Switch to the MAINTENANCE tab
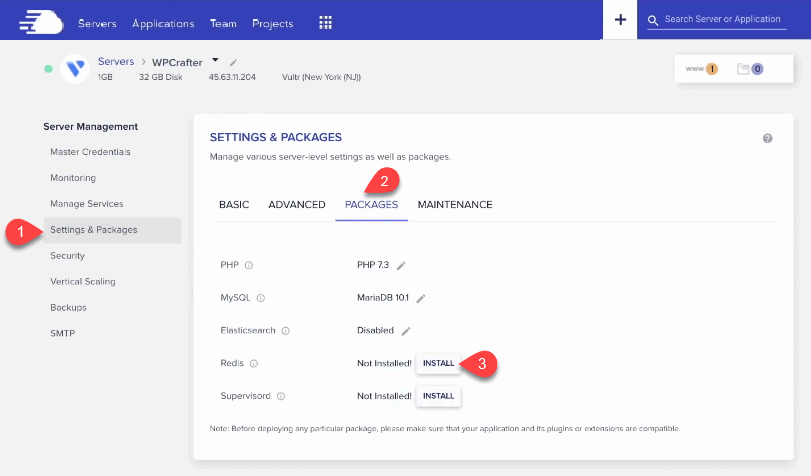 (455, 205)
